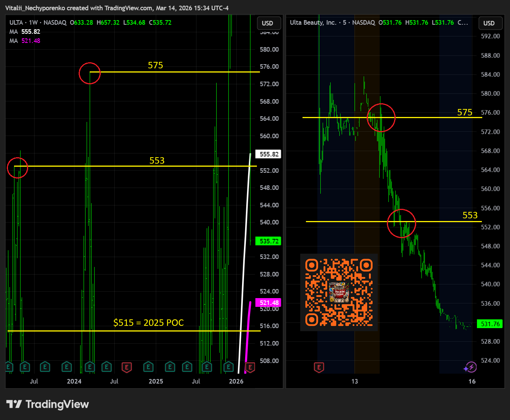Click the O531.76 open value on 5-minute chart
Viewport: 510px width, 420px height.
(x=390, y=22)
